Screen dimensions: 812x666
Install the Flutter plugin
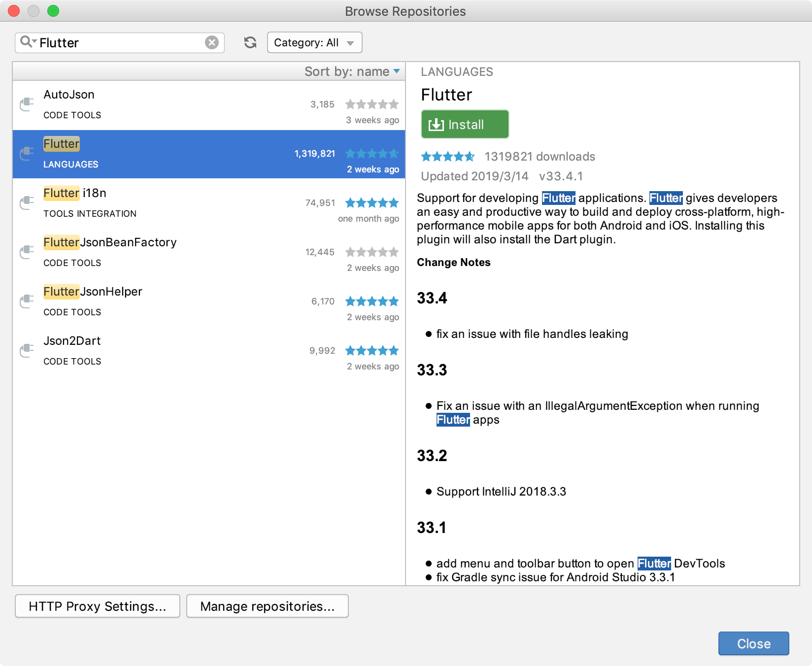pos(465,124)
